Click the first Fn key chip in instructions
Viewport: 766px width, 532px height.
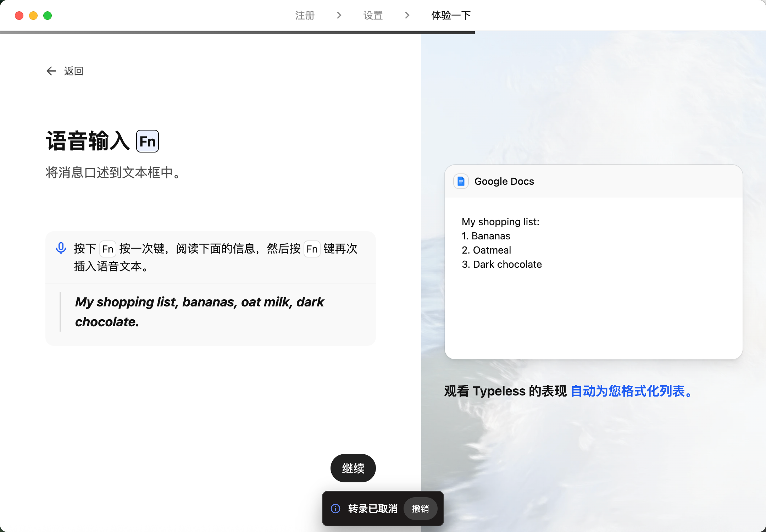[x=107, y=249]
